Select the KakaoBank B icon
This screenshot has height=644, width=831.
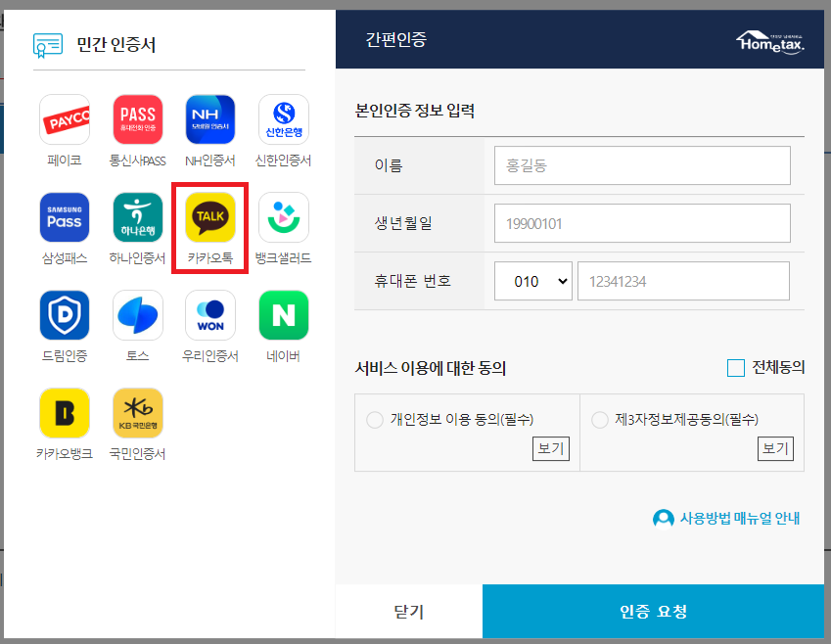[x=65, y=413]
